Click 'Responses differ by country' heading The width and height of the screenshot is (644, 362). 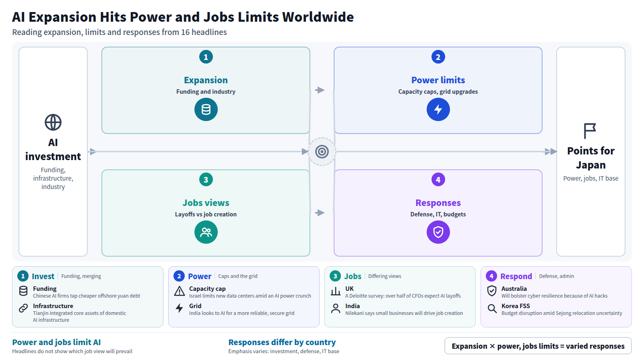coord(282,342)
